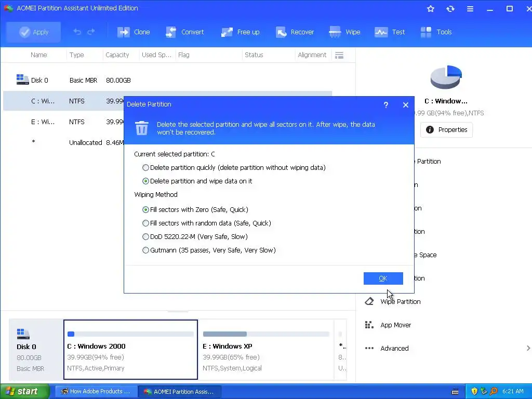Viewport: 532px width, 399px height.
Task: Open the Test tool
Action: (390, 32)
